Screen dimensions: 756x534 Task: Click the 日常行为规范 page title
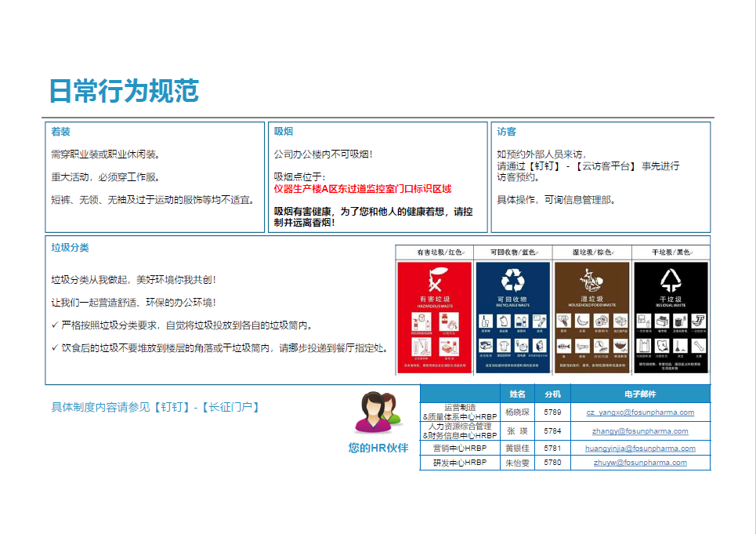click(x=124, y=91)
